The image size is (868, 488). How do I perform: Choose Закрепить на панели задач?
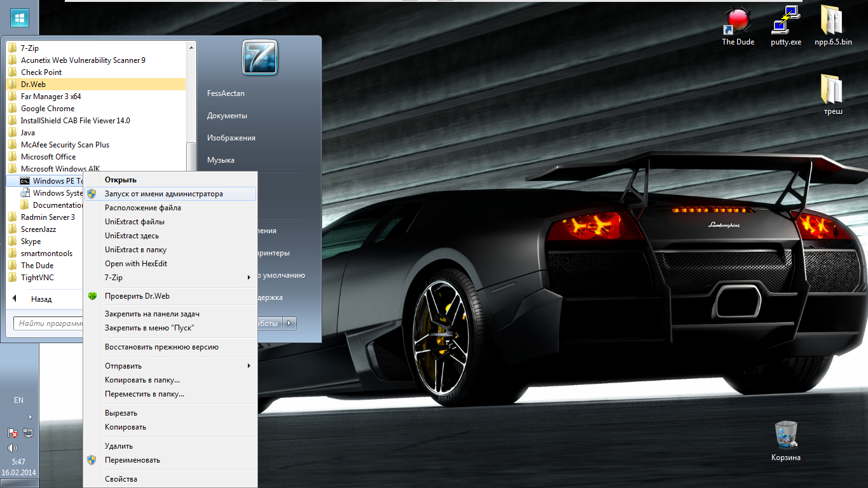coord(170,314)
